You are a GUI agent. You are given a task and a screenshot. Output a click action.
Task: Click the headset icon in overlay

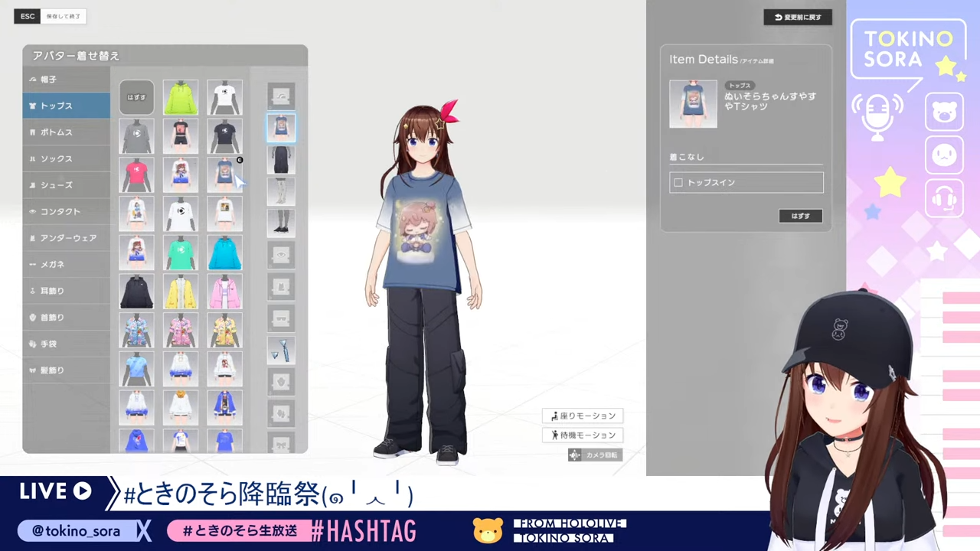(945, 199)
